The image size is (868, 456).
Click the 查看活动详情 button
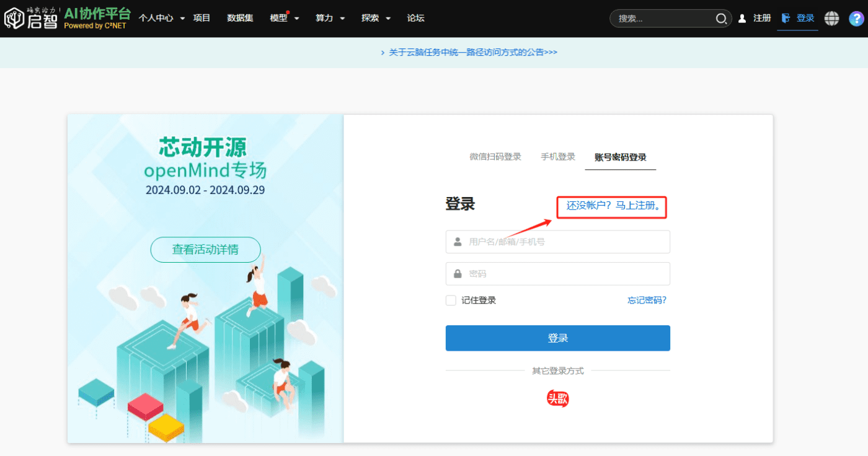point(205,250)
